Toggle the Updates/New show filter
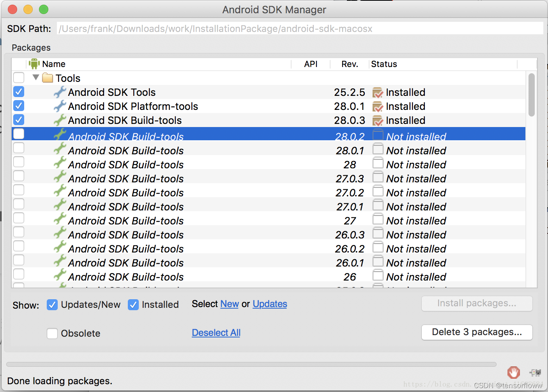Screen dimensions: 548x392 (x=52, y=305)
